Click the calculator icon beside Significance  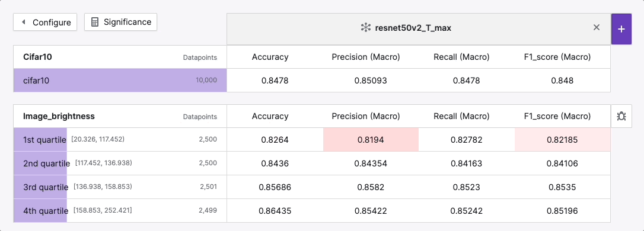tap(95, 22)
